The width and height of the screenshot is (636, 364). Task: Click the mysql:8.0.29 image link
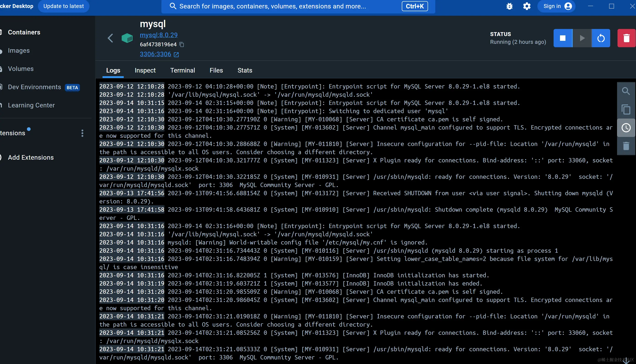[x=159, y=35]
